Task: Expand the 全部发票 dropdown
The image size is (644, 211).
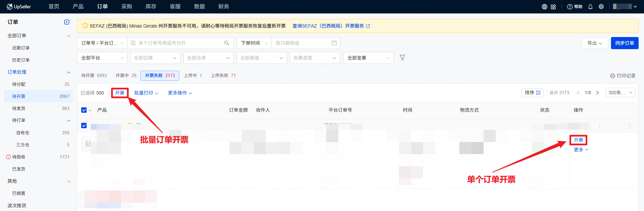Action: (368, 58)
